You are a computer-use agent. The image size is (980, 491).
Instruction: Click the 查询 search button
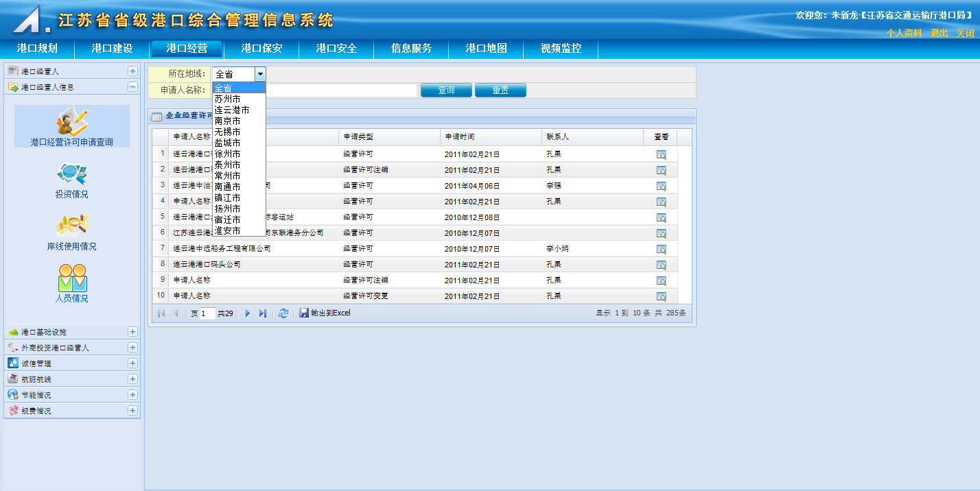[x=446, y=91]
